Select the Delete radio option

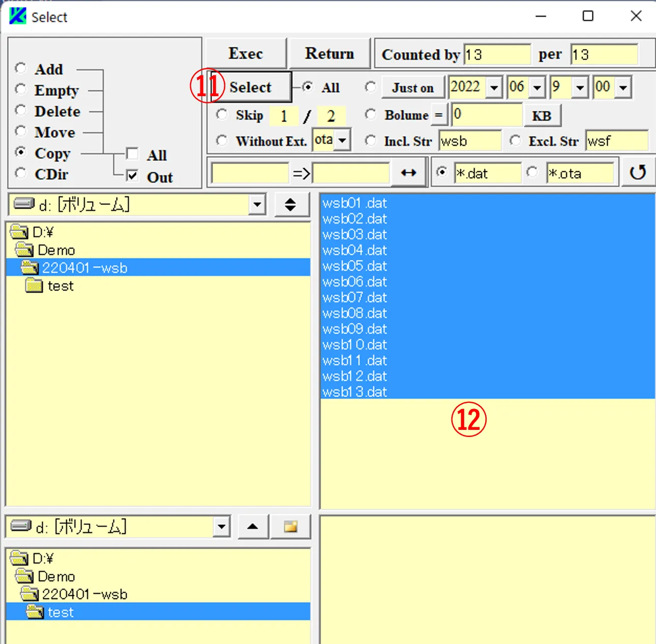point(21,110)
